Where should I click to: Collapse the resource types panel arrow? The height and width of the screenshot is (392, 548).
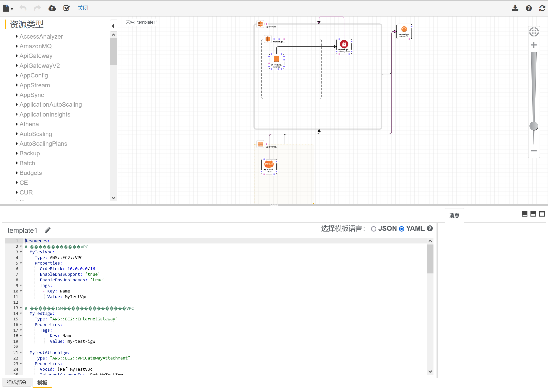[113, 26]
